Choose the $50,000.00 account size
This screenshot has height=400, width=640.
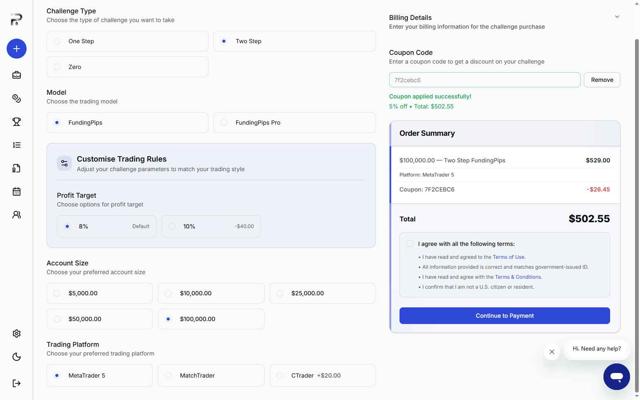pos(100,319)
